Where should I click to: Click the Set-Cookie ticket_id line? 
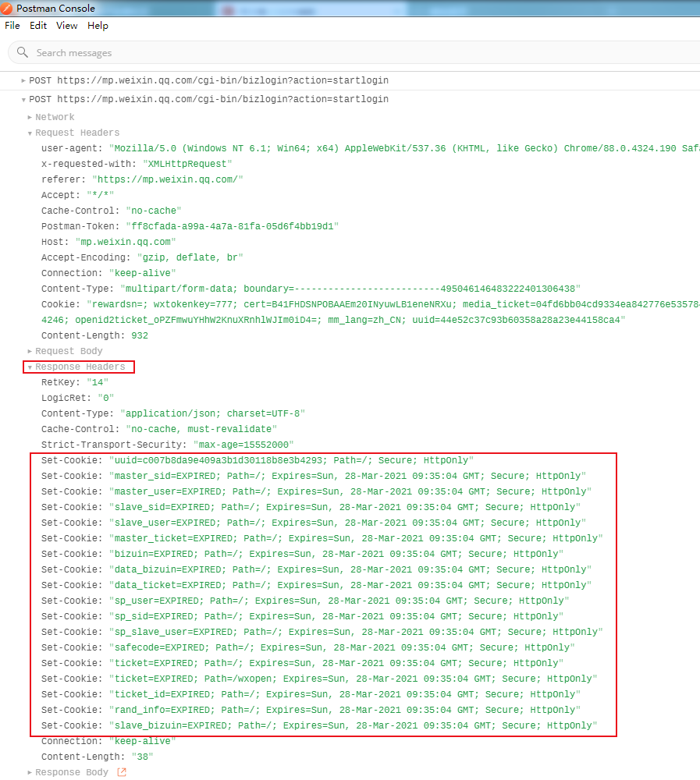311,694
